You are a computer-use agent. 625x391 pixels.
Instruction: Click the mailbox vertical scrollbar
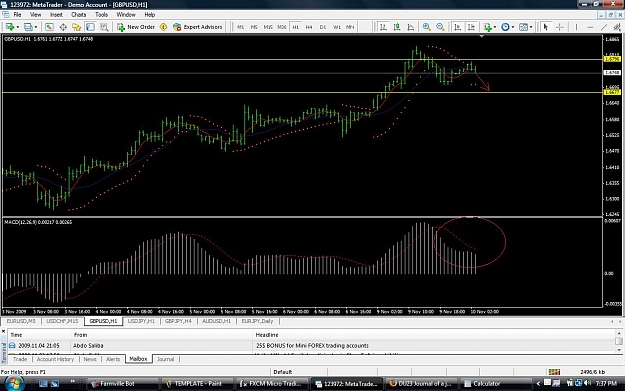[619, 341]
